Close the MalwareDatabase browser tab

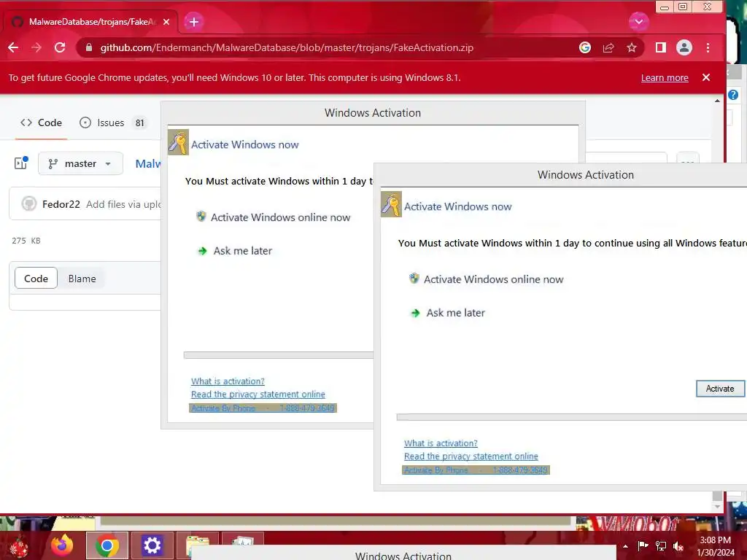pos(166,22)
